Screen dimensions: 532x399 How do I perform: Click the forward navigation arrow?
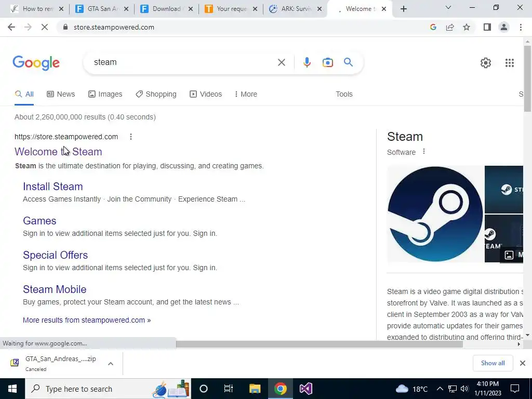click(x=28, y=27)
